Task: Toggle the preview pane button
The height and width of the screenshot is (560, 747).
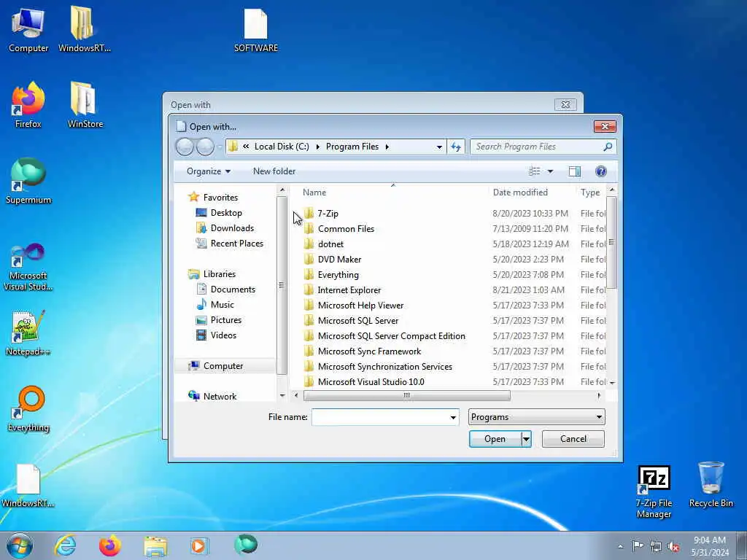Action: click(575, 171)
